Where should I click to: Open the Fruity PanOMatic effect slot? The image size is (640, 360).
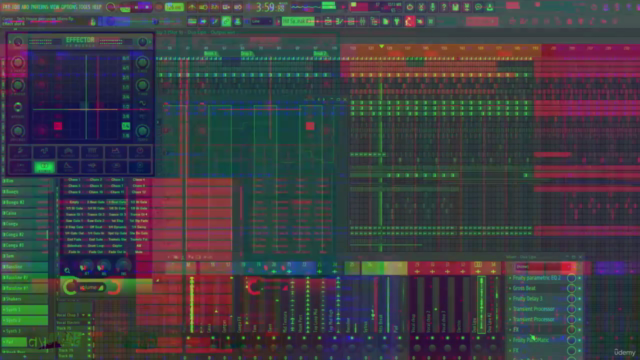(x=531, y=340)
